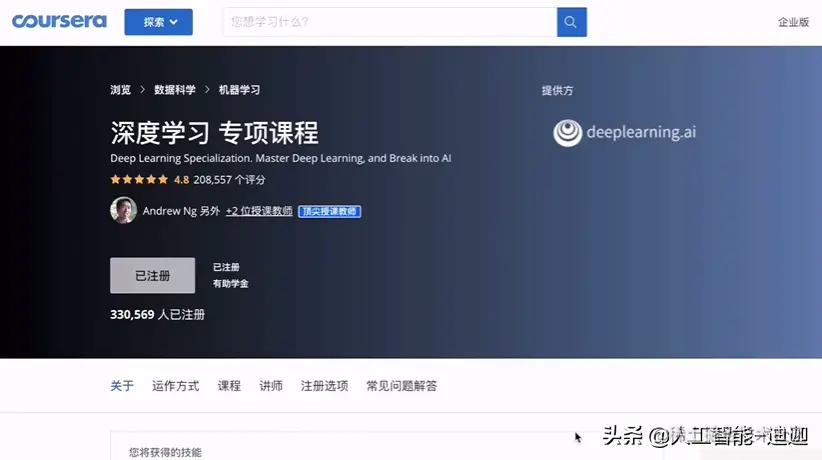822x460 pixels.
Task: Open the +2 位授课教师 link
Action: click(x=259, y=211)
